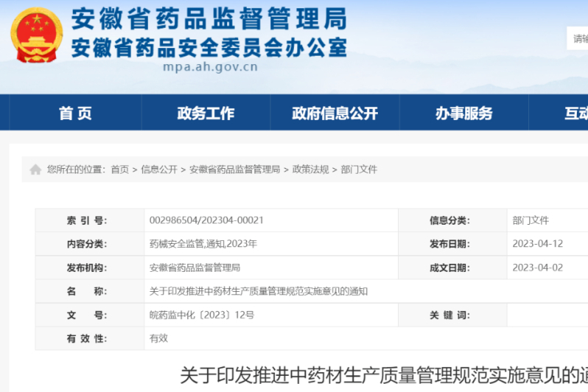Click written date 2023-04-02
Screen dimensions: 588x392
pos(538,267)
